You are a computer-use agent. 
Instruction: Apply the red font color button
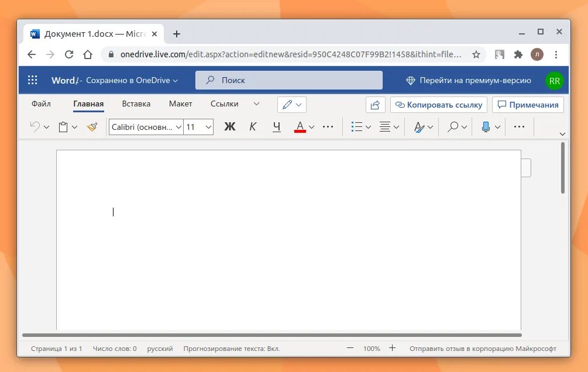[300, 127]
